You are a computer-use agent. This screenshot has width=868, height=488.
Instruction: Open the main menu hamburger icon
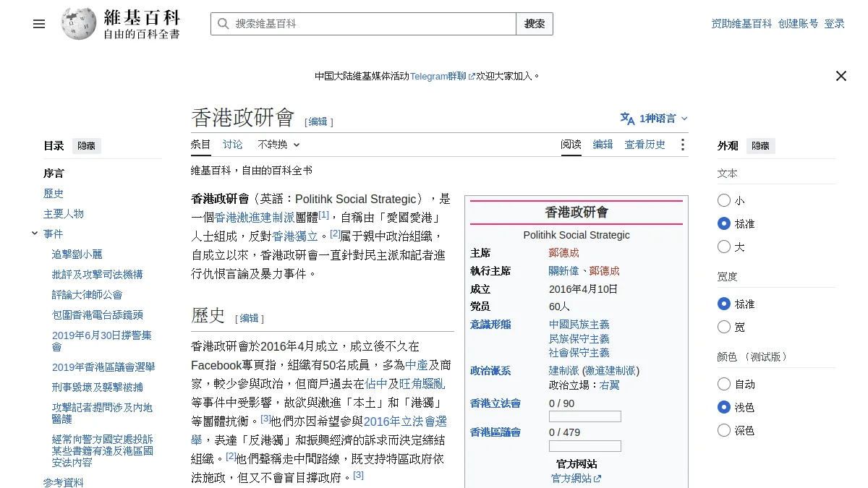(x=39, y=24)
